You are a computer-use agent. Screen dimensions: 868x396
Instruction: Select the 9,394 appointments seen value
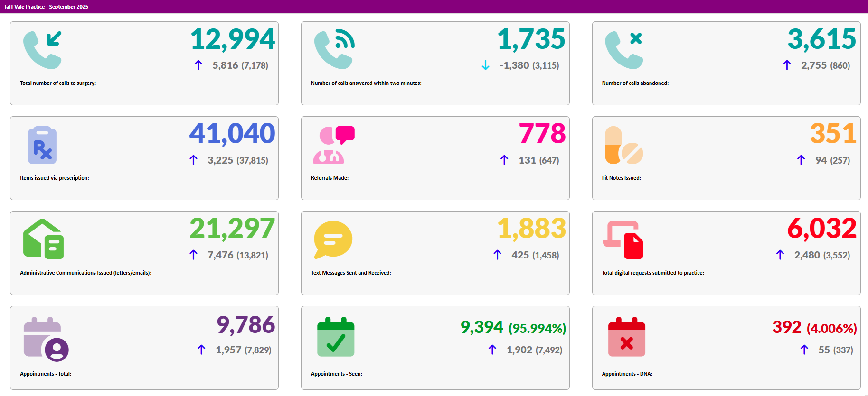point(481,327)
